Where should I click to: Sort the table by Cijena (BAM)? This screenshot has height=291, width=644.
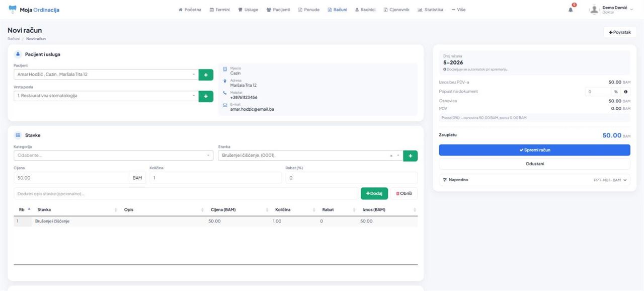237,209
